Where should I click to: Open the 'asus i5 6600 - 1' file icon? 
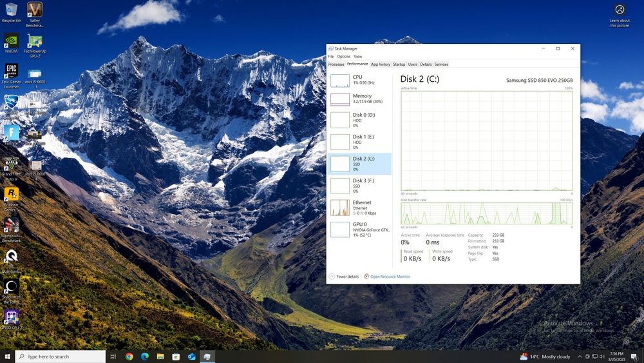[x=35, y=79]
